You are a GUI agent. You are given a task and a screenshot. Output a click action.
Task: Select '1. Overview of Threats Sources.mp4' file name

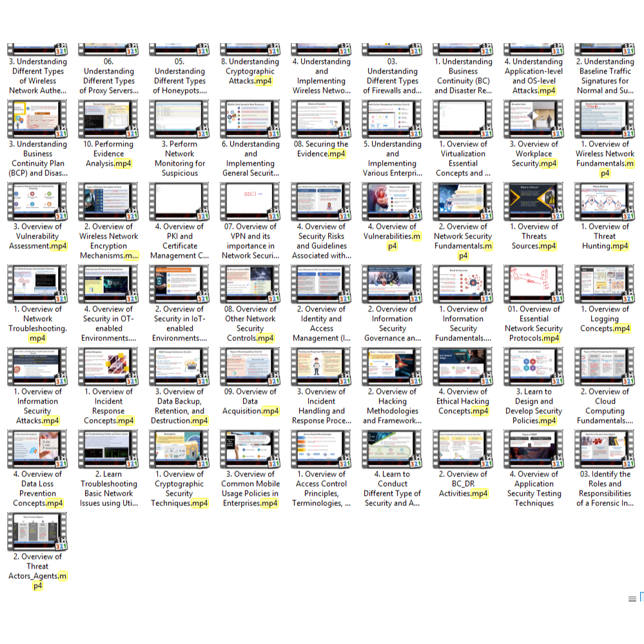click(534, 236)
